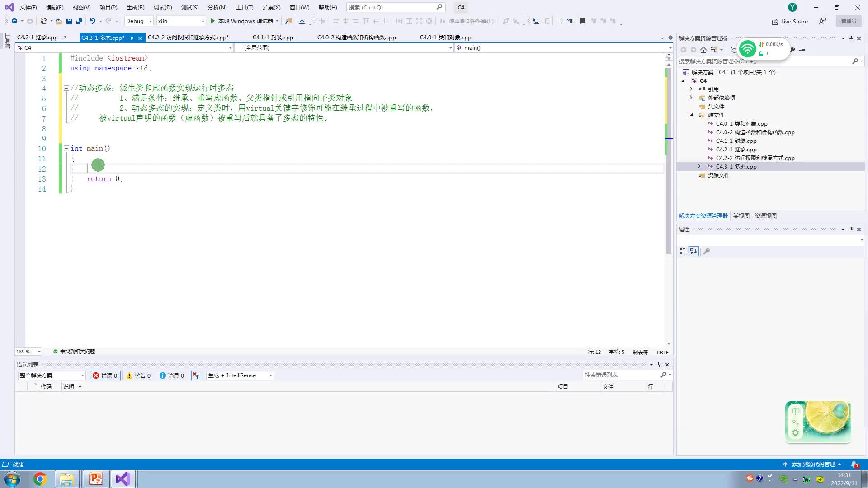
Task: Click the account avatar Y icon
Action: [x=793, y=7]
